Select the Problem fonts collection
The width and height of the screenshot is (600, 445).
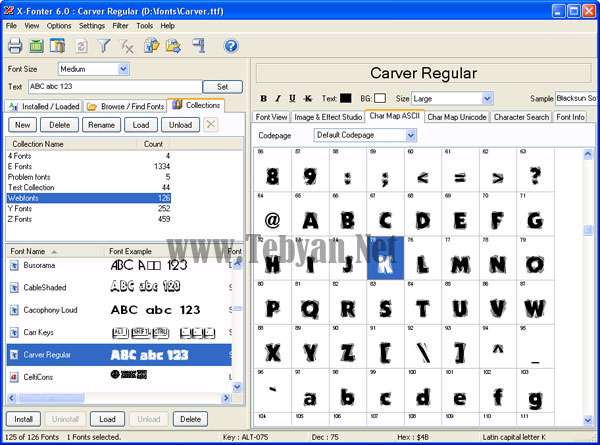(x=89, y=177)
